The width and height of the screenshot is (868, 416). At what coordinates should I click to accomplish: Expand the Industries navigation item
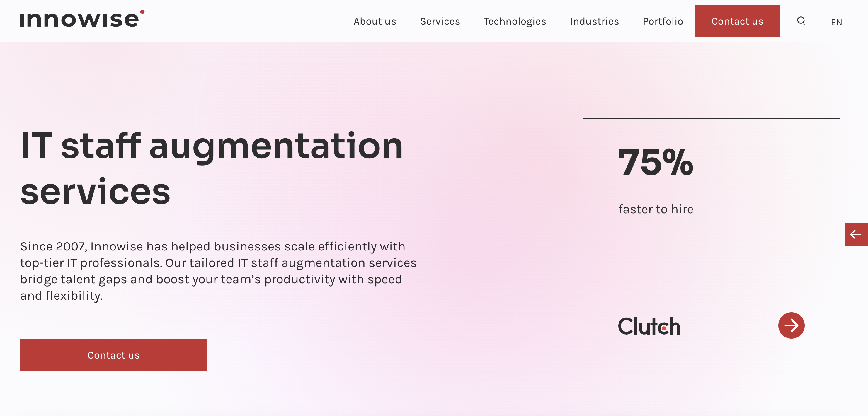point(594,21)
